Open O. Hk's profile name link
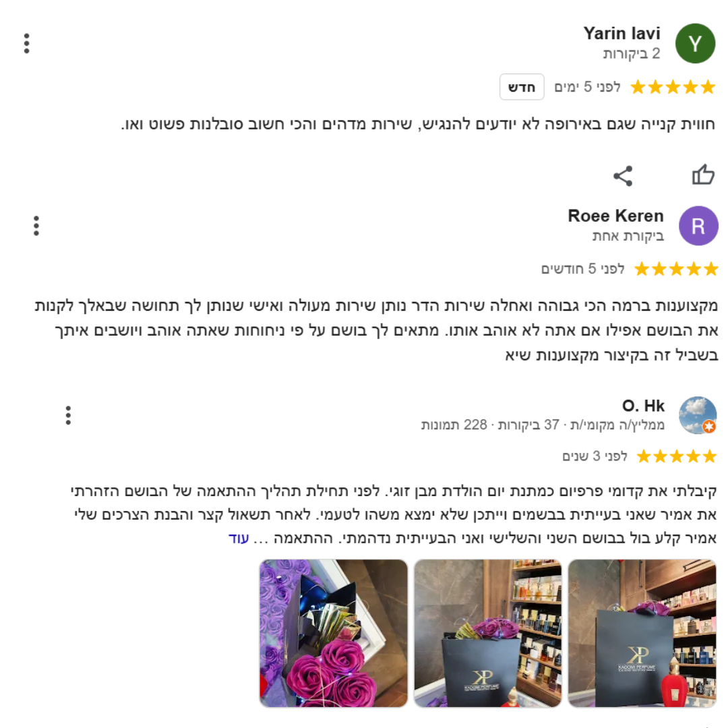728x728 pixels. pyautogui.click(x=643, y=406)
